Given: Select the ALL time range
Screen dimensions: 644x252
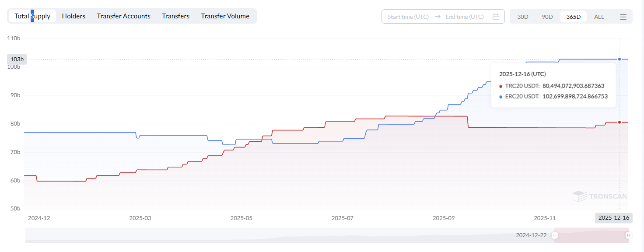Looking at the screenshot, I should [599, 17].
